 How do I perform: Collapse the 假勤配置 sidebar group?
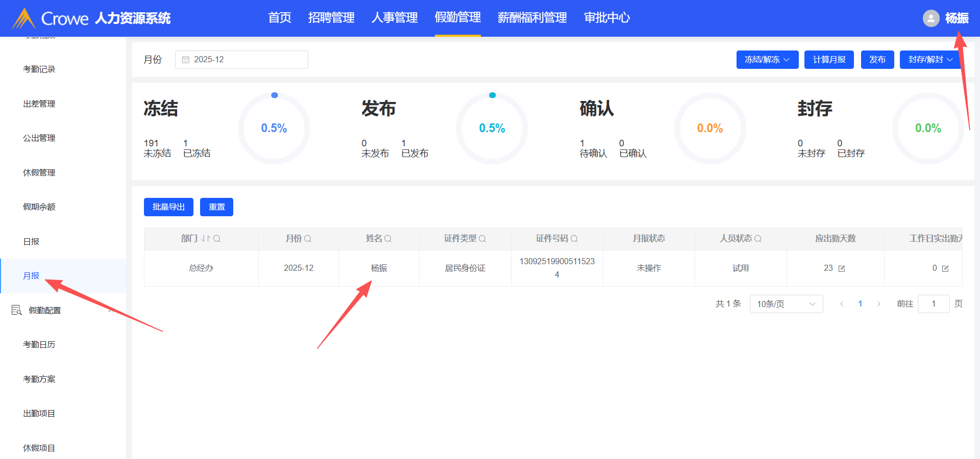point(110,310)
